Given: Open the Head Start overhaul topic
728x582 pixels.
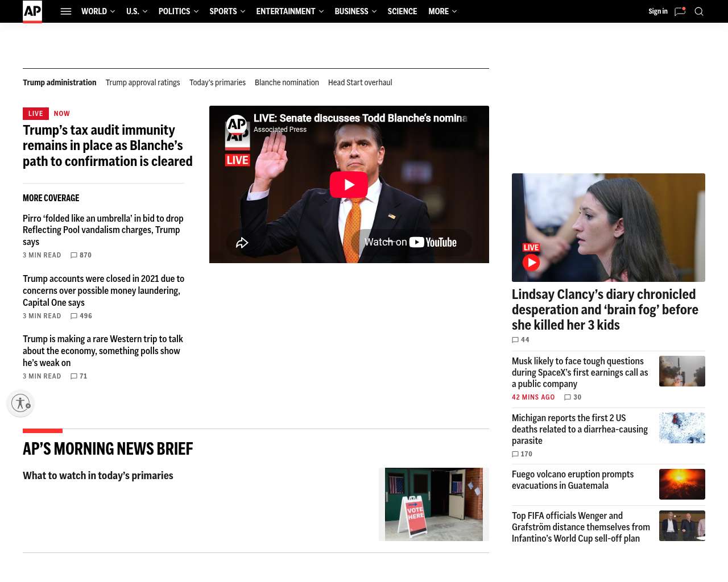Looking at the screenshot, I should tap(360, 82).
